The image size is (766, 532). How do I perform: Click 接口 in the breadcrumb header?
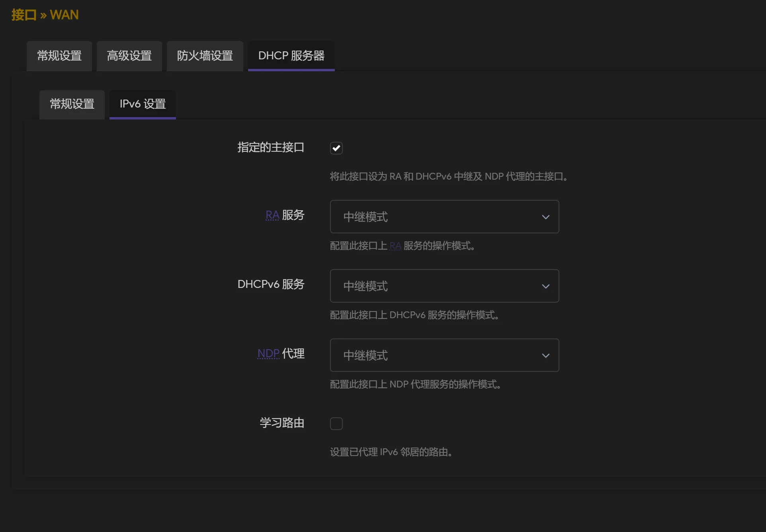pyautogui.click(x=23, y=15)
